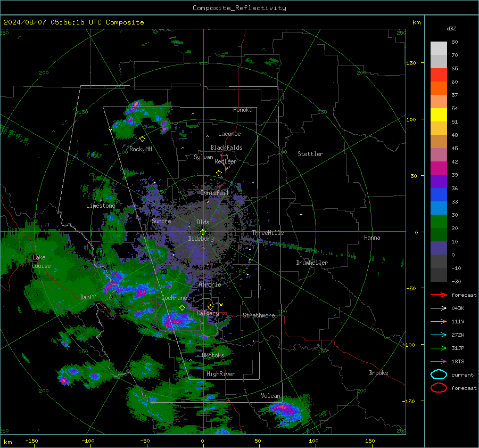This screenshot has width=479, height=448.
Task: Click the Olds label
Action: coord(203,222)
